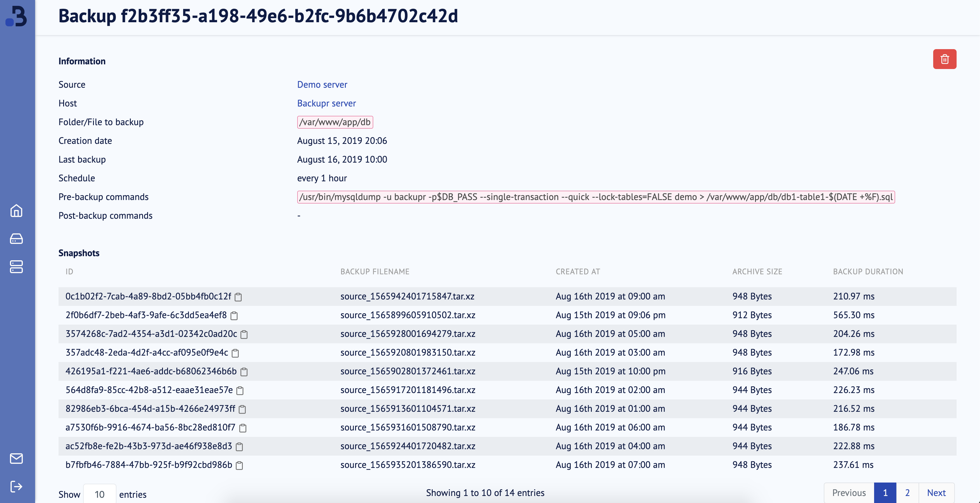Screen dimensions: 980x503
Task: Click 'Aug 16th 2019 at 09:00 am' cell
Action: tap(610, 296)
